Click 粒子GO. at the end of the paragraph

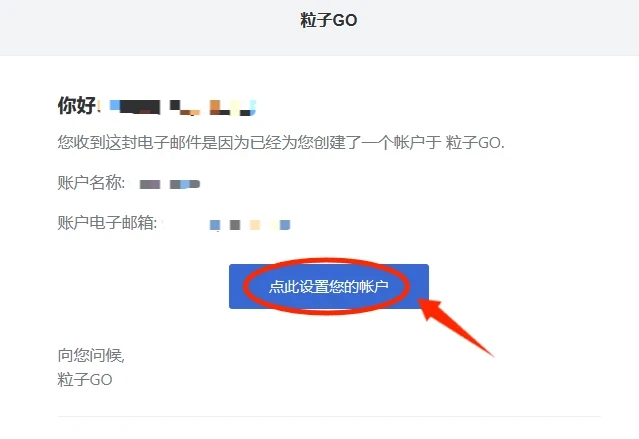(475, 143)
